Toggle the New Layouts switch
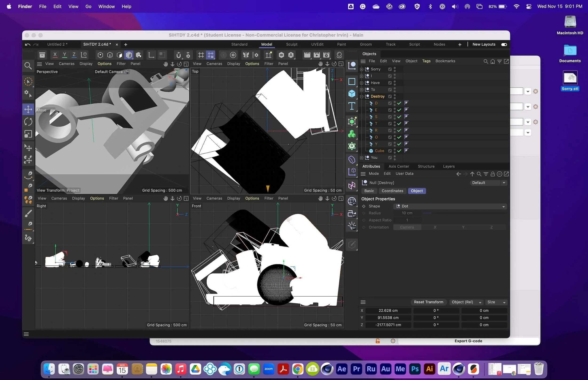The image size is (588, 380). 504,44
